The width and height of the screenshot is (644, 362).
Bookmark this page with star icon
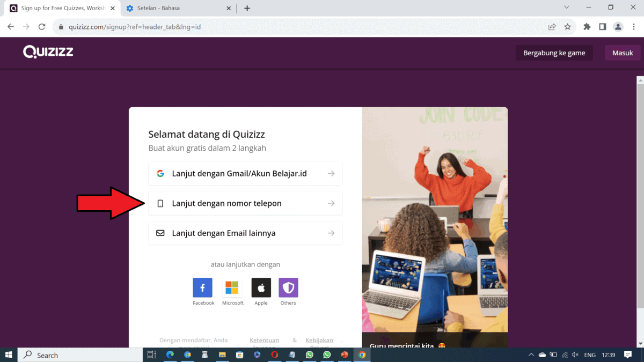tap(567, 27)
